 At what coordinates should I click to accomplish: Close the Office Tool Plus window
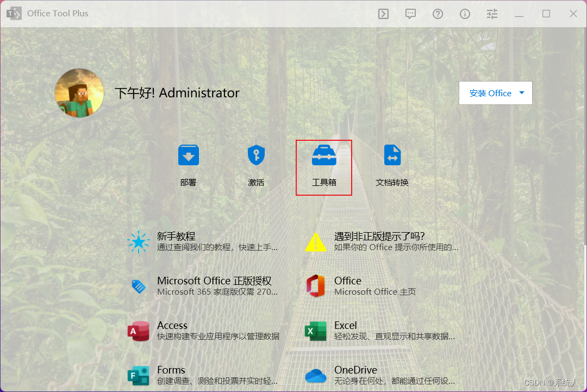click(x=573, y=14)
